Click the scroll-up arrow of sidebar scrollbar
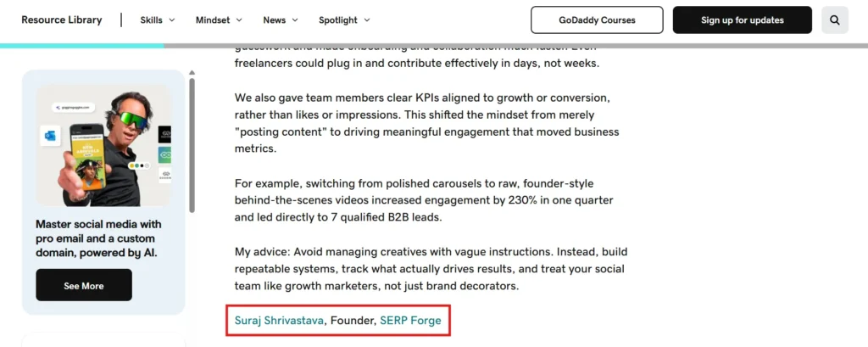868x347 pixels. click(192, 75)
